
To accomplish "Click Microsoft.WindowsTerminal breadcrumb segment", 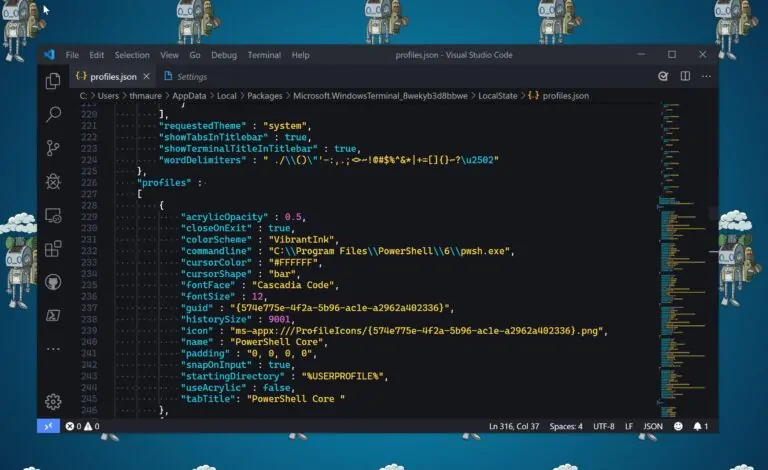I will click(x=380, y=96).
